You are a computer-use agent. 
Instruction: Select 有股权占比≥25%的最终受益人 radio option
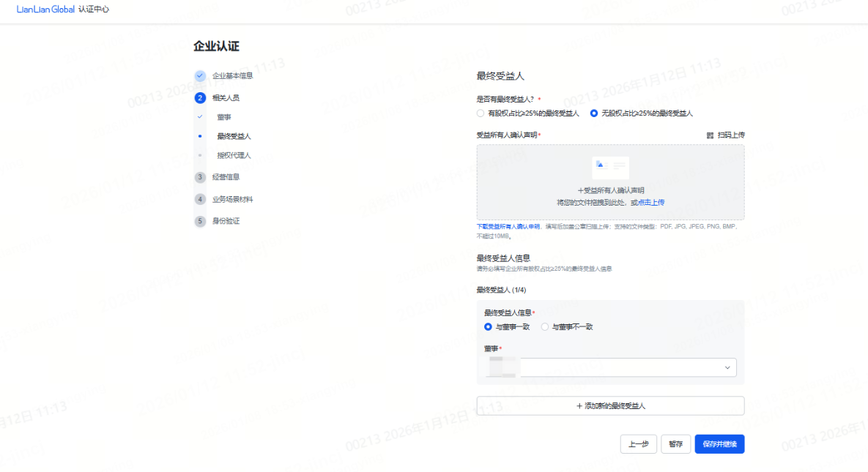[x=480, y=113]
